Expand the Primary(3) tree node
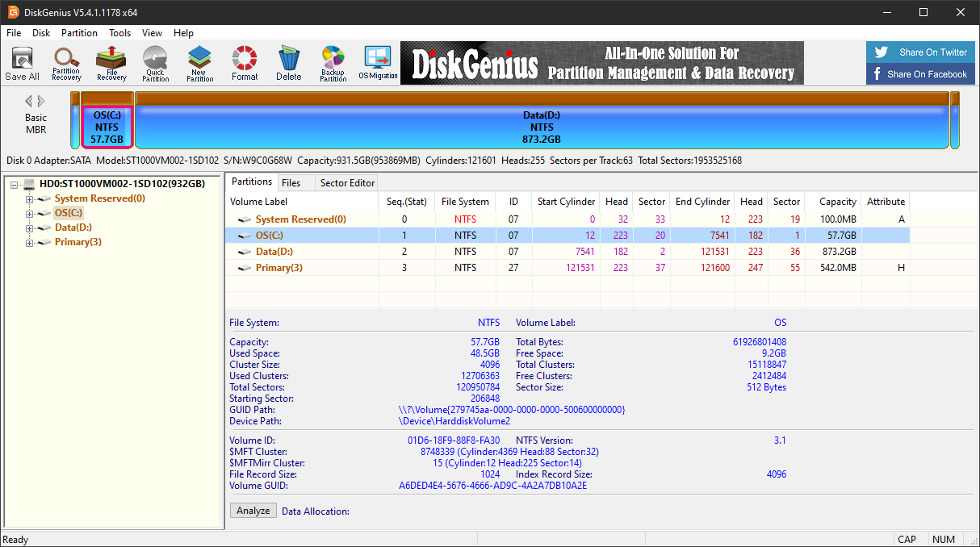Image resolution: width=980 pixels, height=547 pixels. click(x=28, y=242)
